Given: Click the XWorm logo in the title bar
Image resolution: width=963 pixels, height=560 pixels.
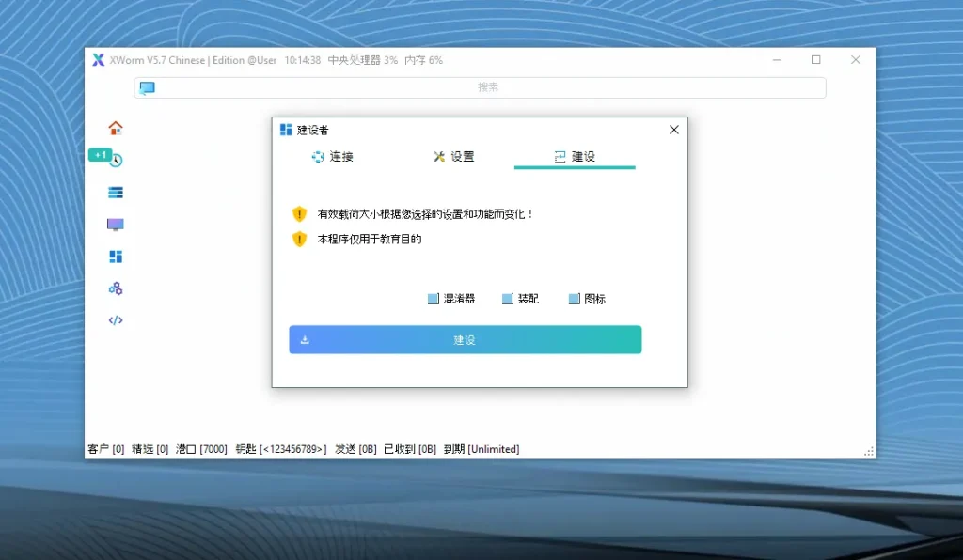Looking at the screenshot, I should 98,59.
